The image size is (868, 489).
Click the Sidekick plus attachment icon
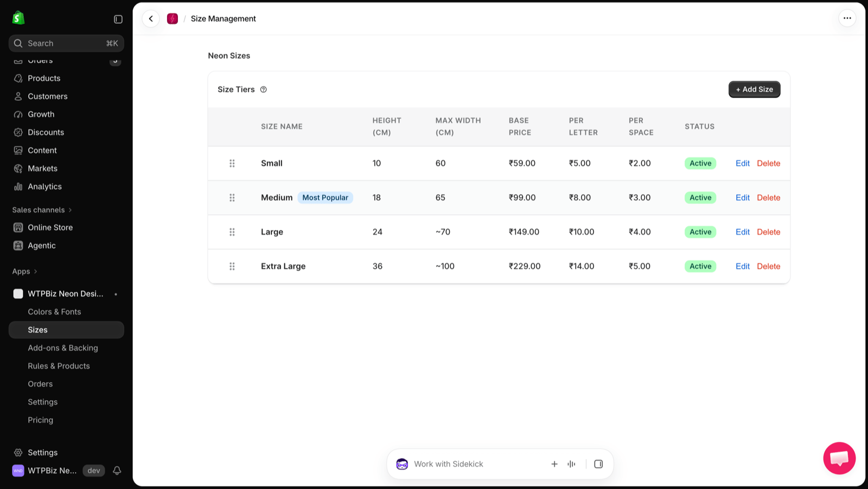pos(554,464)
